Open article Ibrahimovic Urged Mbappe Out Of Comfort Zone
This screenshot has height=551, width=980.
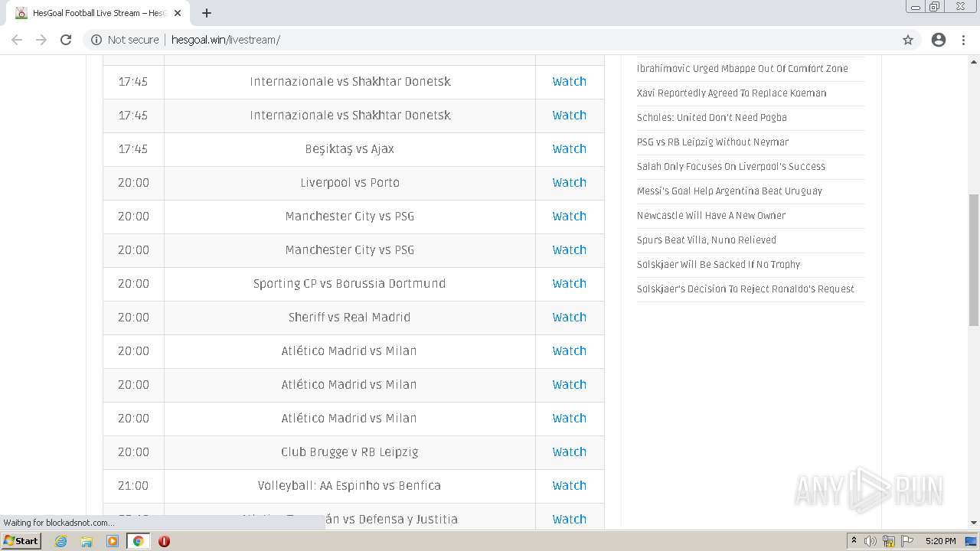742,69
